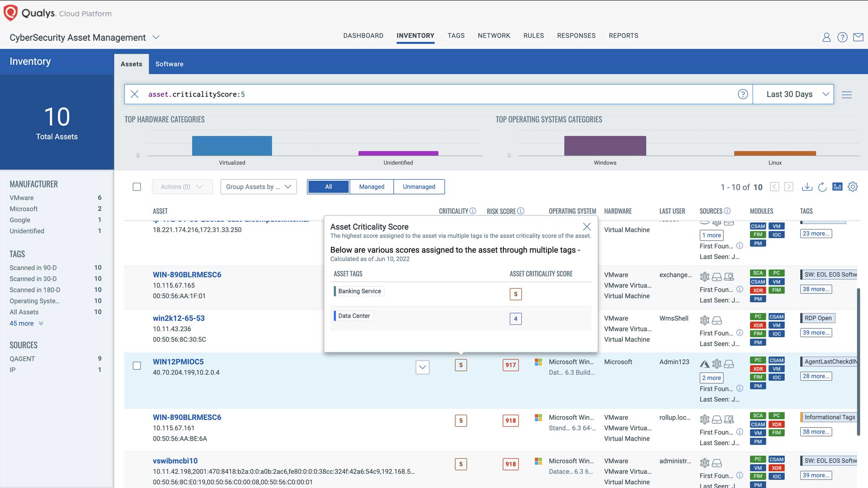Go to previous page of results
Viewport: 868px width, 488px height.
click(774, 187)
